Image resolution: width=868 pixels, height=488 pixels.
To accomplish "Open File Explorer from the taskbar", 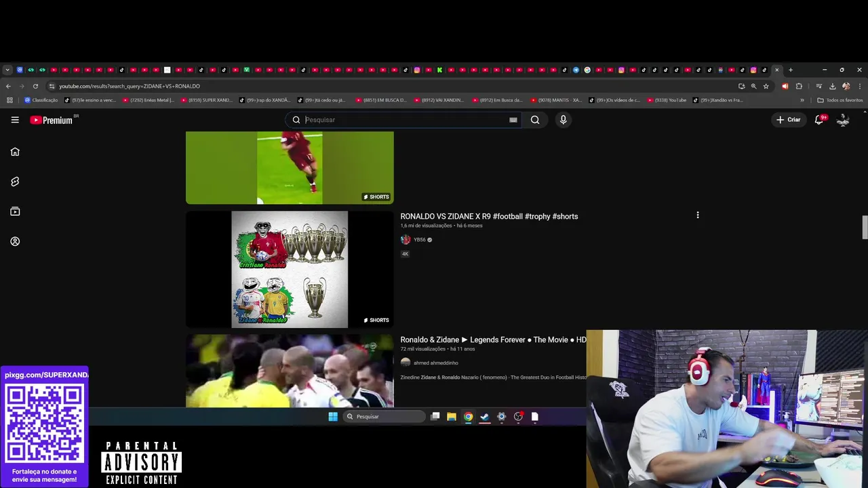I will (x=452, y=417).
